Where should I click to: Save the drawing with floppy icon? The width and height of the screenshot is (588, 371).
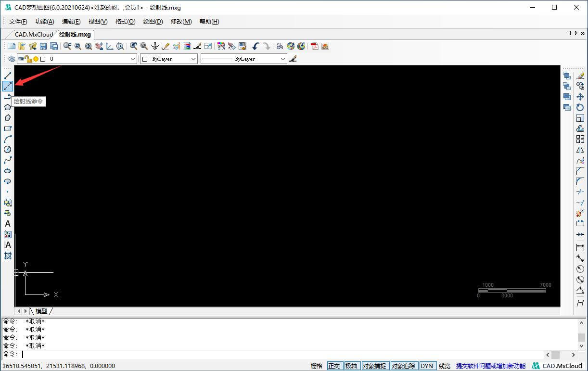(x=43, y=46)
